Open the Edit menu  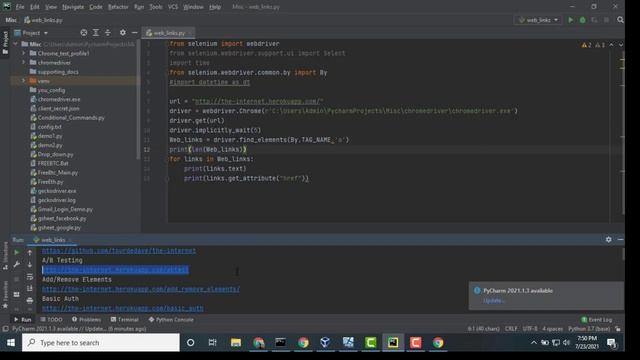35,7
